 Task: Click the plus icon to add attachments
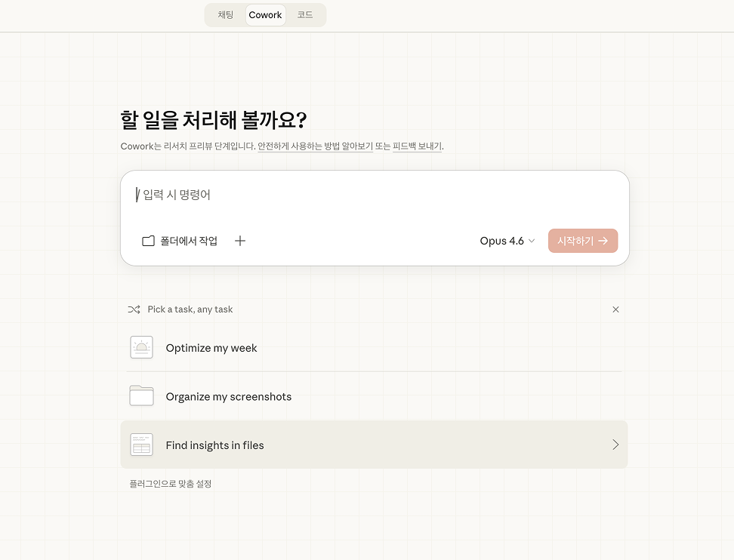coord(240,240)
